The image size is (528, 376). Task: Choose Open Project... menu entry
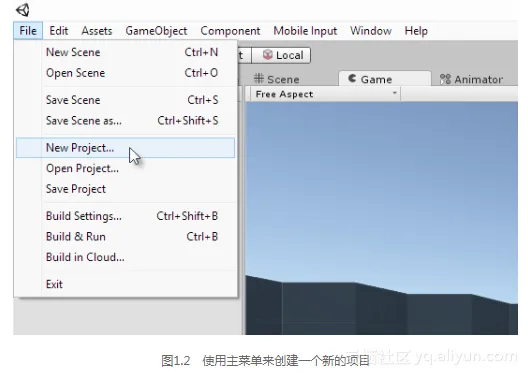click(126, 168)
